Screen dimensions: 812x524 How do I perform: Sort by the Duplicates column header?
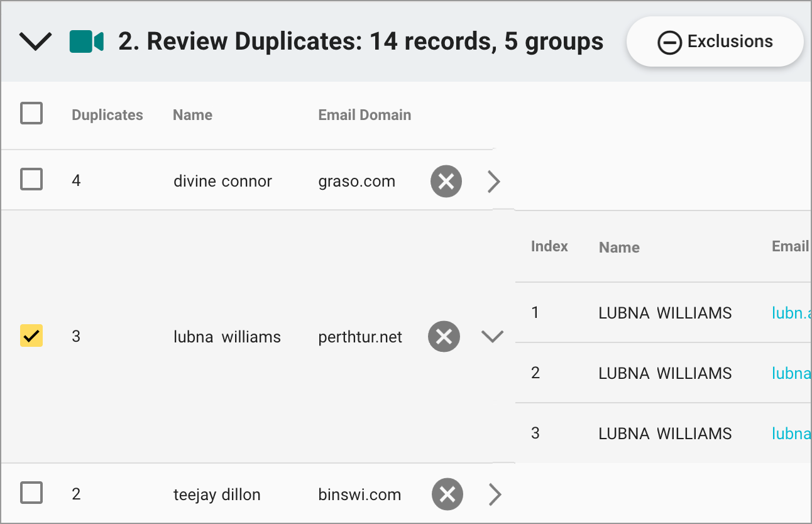pos(107,114)
